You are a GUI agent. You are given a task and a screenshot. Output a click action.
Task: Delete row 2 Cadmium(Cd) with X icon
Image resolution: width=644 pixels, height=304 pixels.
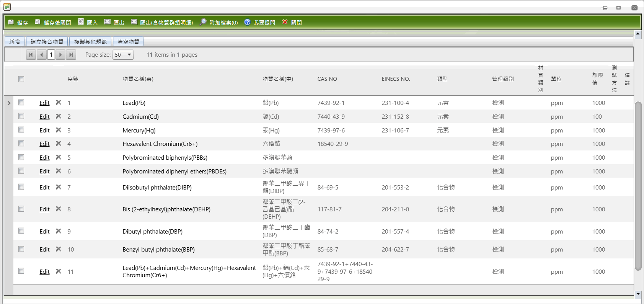click(x=59, y=116)
